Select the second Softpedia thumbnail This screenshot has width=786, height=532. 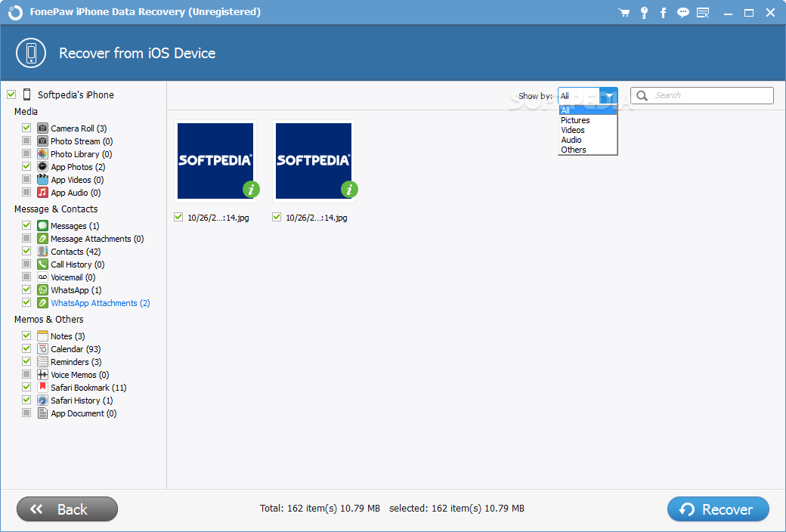314,161
